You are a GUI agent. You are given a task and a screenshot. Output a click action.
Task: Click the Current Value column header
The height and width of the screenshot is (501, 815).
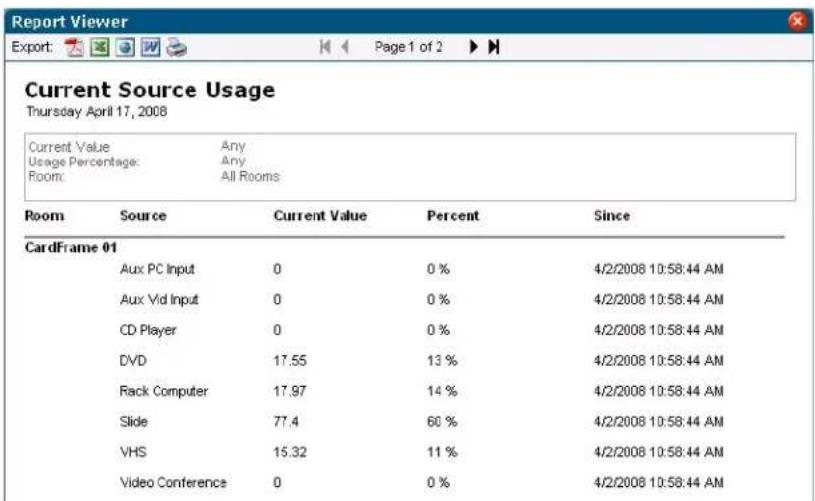320,216
